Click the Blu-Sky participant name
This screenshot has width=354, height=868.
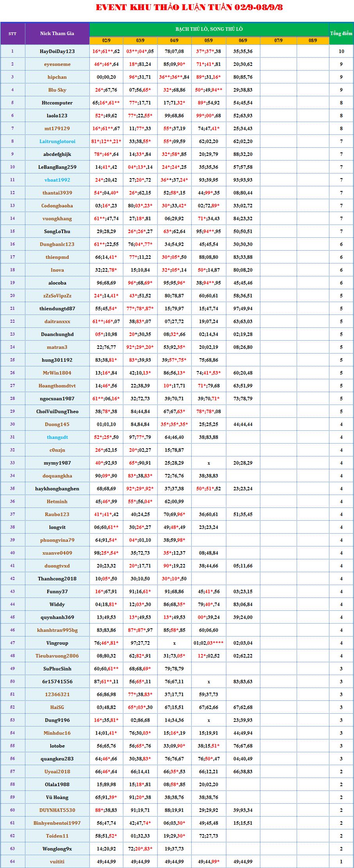coord(57,90)
